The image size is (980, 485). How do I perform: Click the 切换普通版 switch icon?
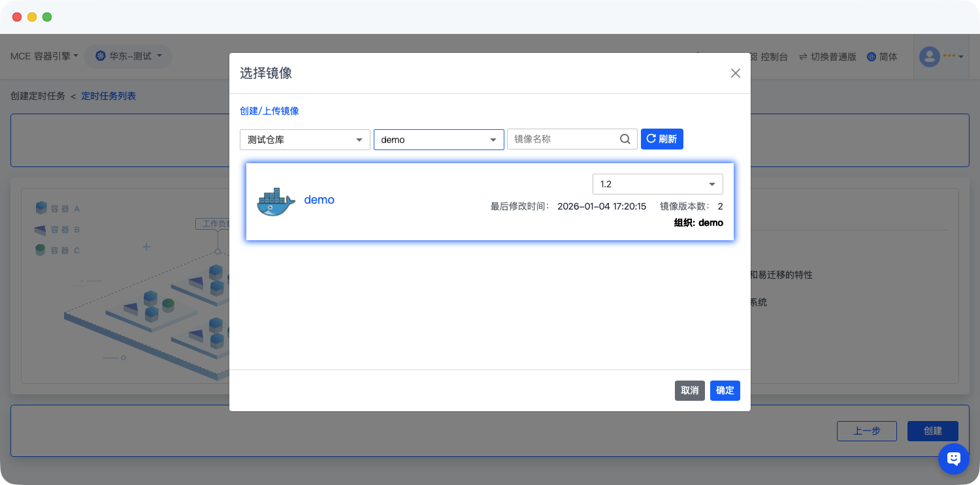coord(803,57)
